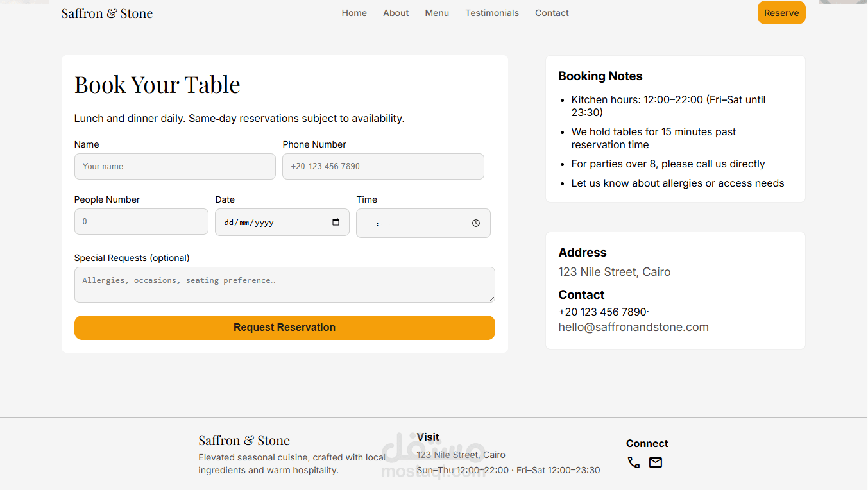Viewport: 868px width, 490px height.
Task: Click into the Phone Number field
Action: (x=383, y=166)
